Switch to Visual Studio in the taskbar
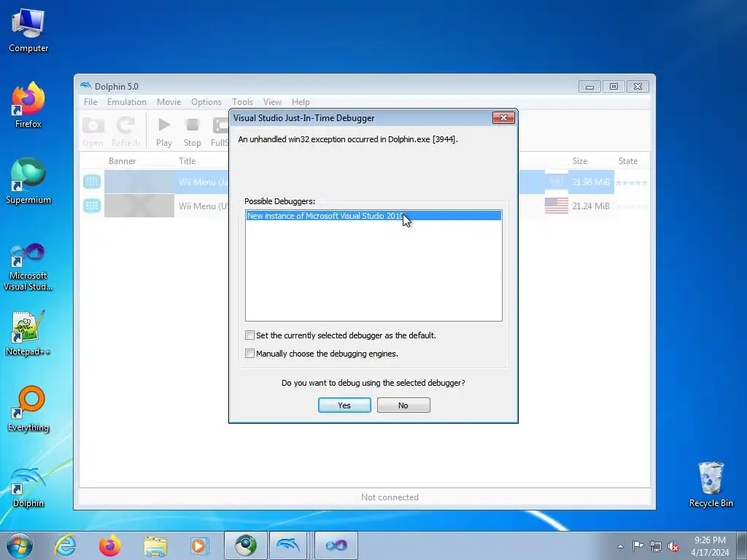Viewport: 747px width, 560px height. coord(336,545)
